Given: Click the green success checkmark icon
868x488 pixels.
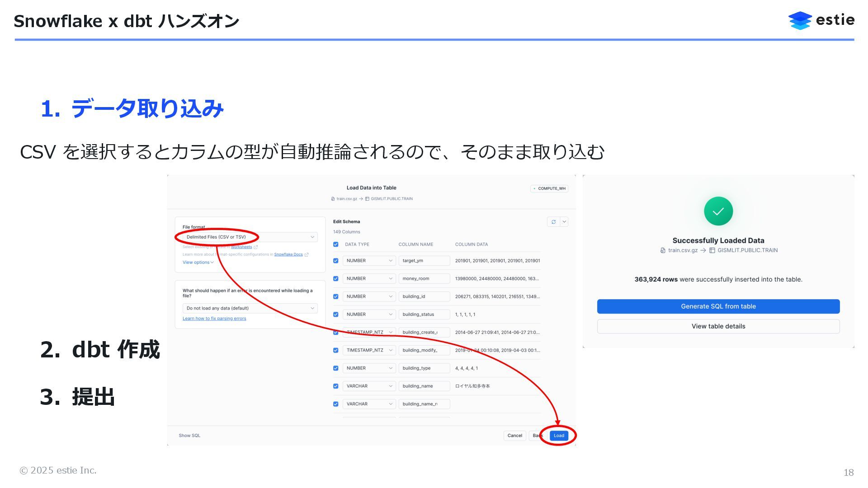Looking at the screenshot, I should click(x=718, y=211).
